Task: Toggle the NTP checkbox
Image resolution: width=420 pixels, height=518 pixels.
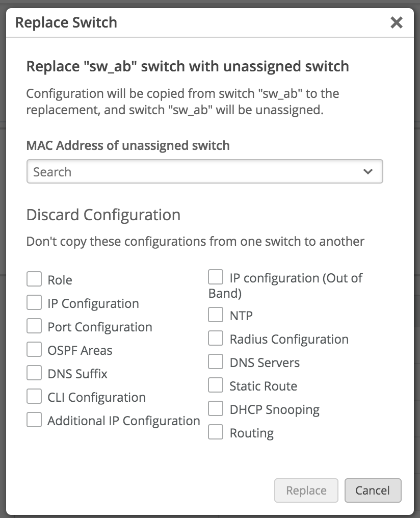Action: [216, 315]
